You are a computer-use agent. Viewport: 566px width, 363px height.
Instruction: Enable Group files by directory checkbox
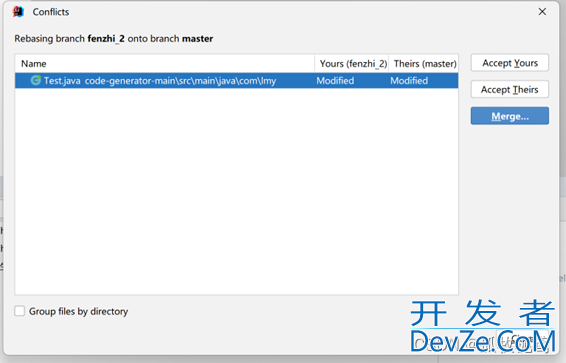tap(19, 311)
